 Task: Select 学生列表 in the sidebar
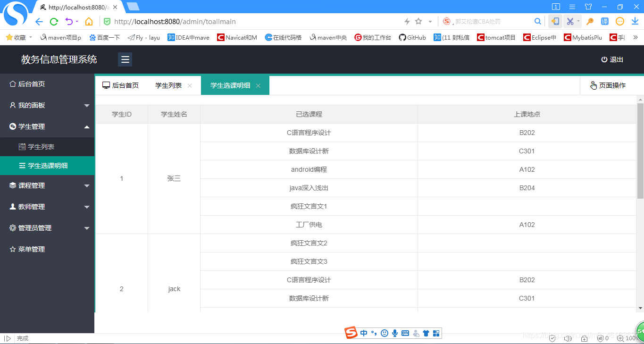[47, 147]
